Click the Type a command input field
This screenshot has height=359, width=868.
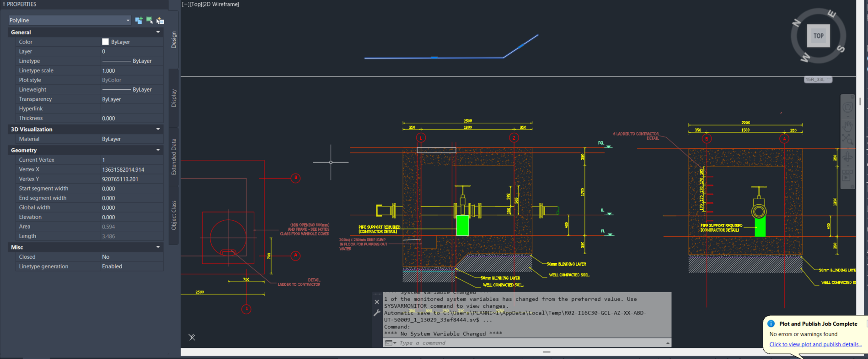[530, 343]
